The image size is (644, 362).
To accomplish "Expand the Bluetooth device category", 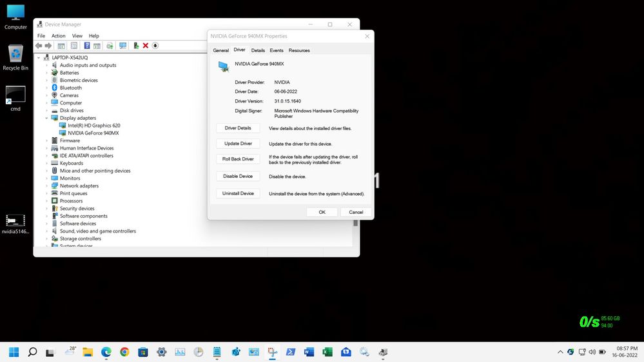I will pyautogui.click(x=46, y=88).
